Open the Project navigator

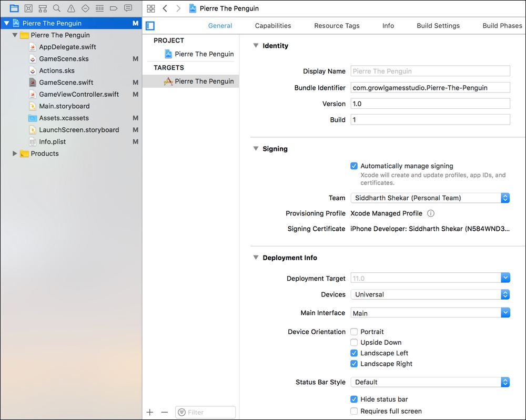pos(14,8)
